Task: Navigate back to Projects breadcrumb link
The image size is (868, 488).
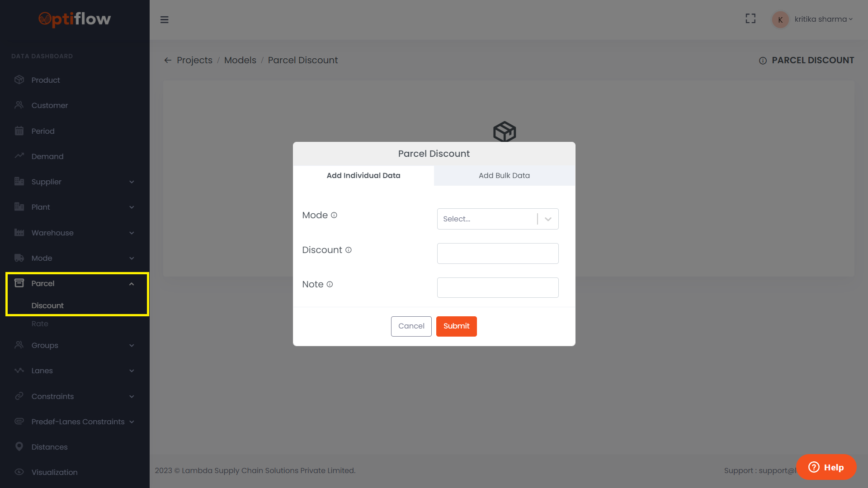Action: pos(194,60)
